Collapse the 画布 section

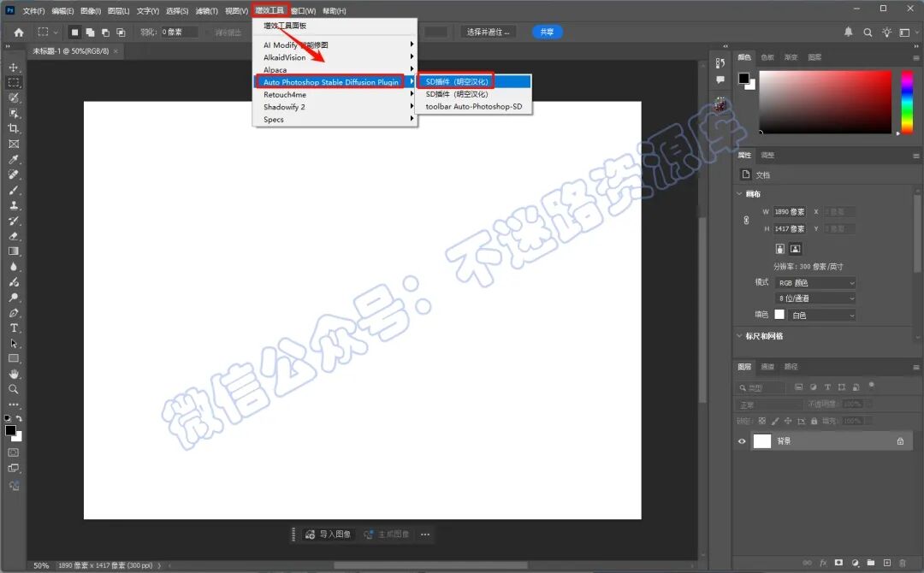739,194
